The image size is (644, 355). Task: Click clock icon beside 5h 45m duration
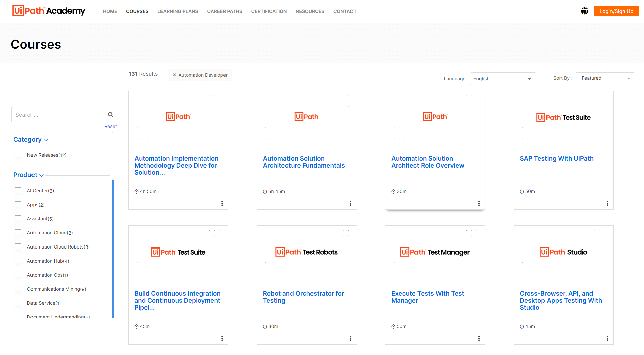(x=265, y=191)
